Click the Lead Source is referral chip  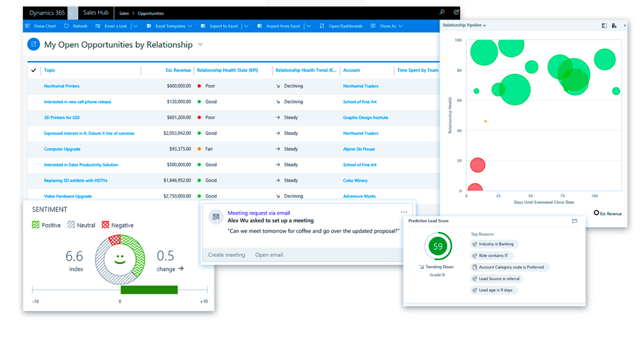pos(497,279)
